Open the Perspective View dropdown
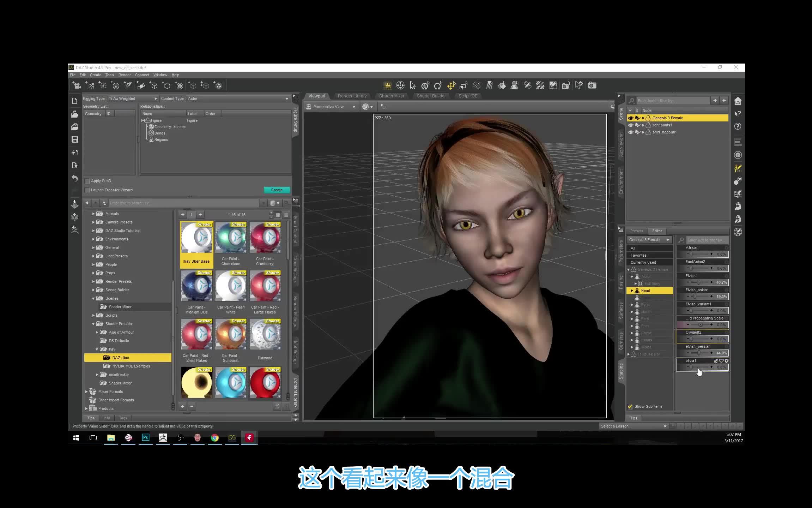The width and height of the screenshot is (812, 508). [x=354, y=106]
